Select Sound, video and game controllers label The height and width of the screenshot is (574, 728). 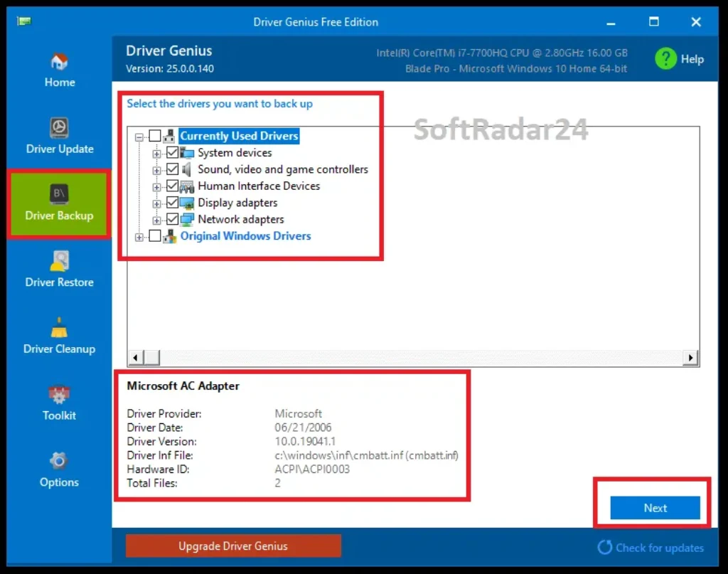283,169
